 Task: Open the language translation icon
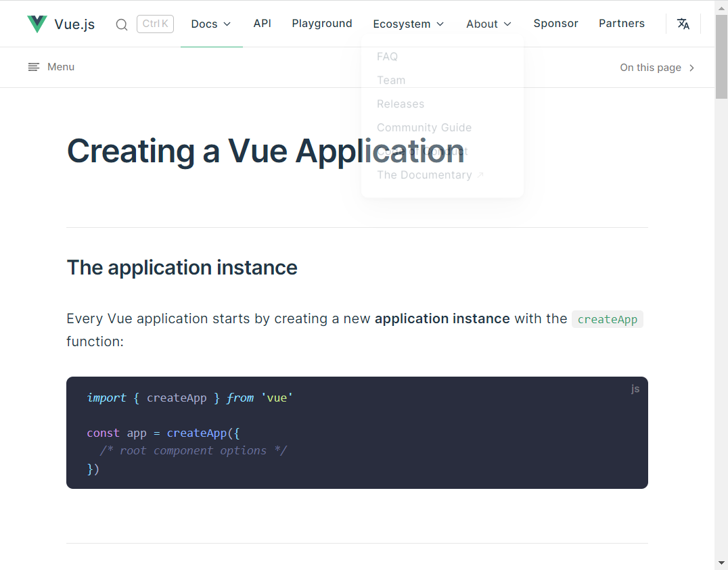pyautogui.click(x=683, y=24)
